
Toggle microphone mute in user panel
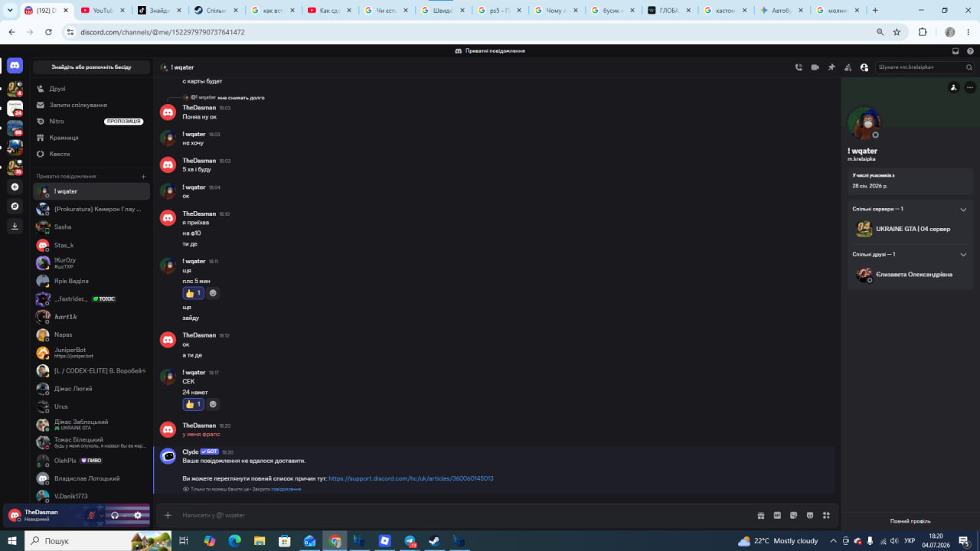[x=92, y=515]
